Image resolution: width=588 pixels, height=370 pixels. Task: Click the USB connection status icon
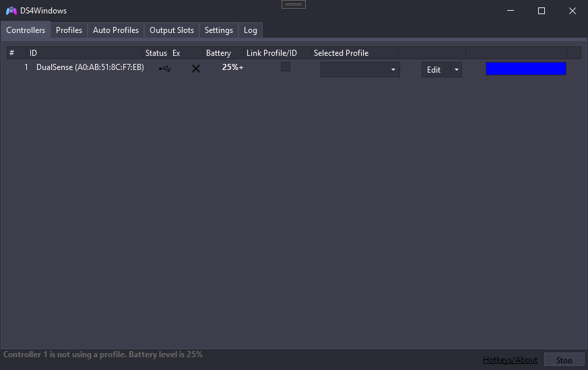point(165,69)
